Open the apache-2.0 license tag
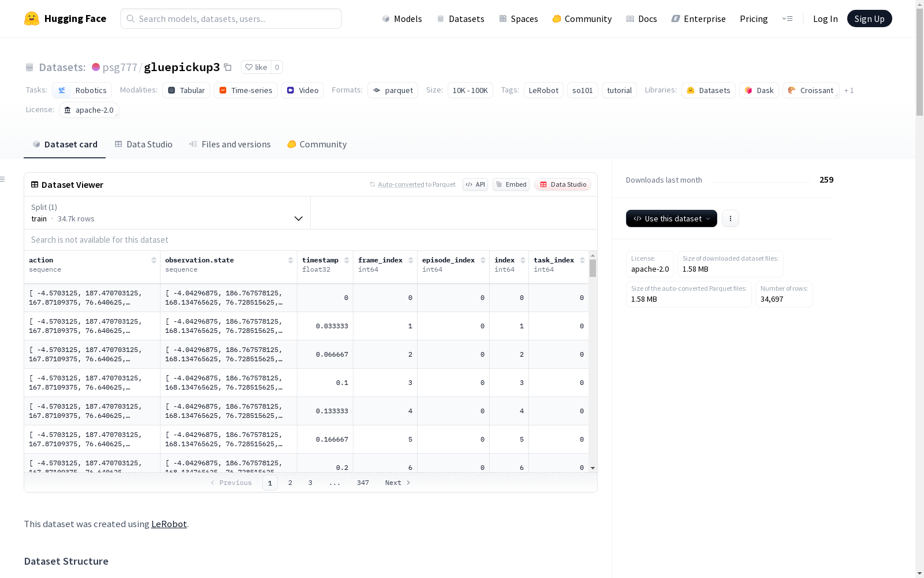Screen dimensions: 924x578 (x=89, y=110)
